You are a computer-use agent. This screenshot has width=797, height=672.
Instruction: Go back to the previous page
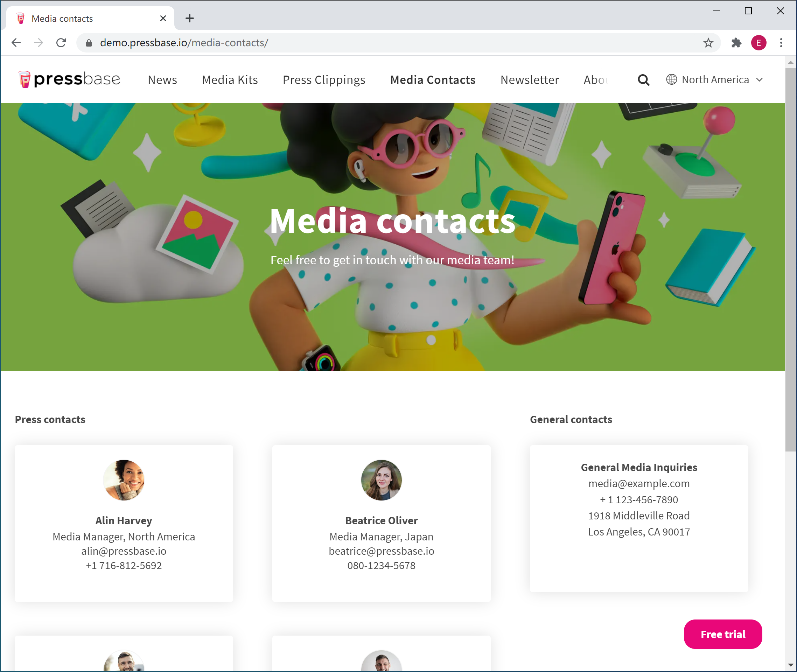16,43
